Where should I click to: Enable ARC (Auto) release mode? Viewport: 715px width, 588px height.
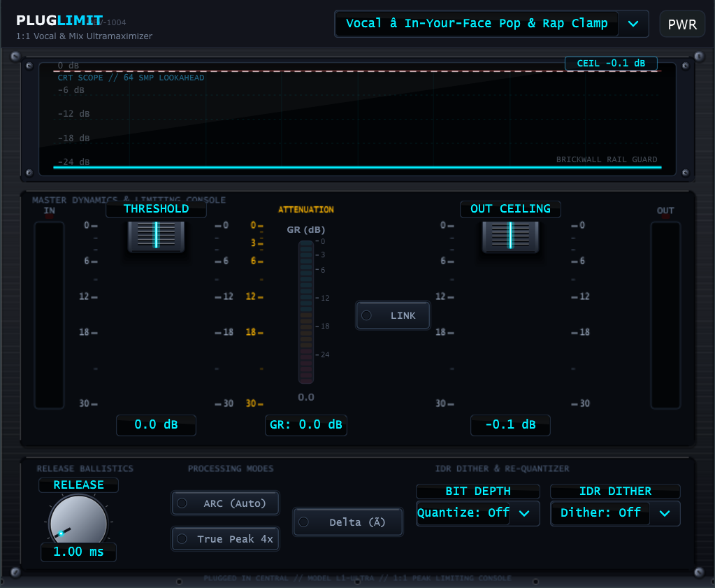[x=225, y=503]
